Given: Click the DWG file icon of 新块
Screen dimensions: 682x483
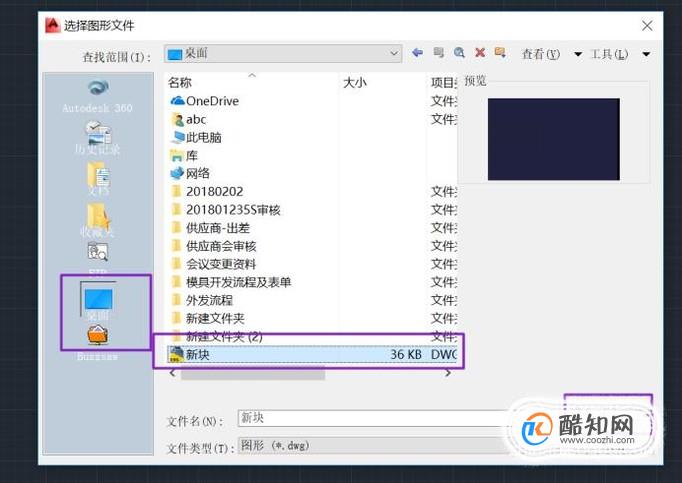Looking at the screenshot, I should click(176, 354).
